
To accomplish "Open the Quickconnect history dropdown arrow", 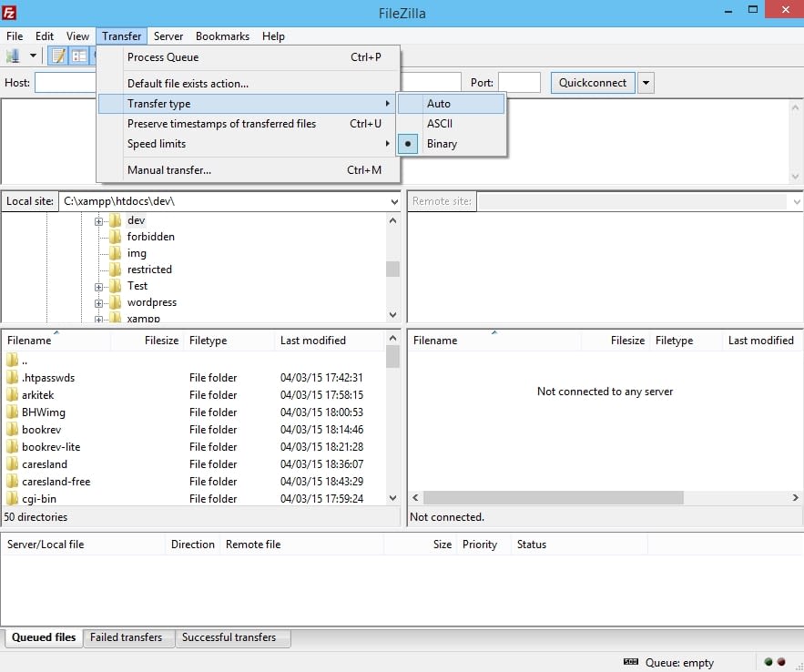I will (x=646, y=83).
